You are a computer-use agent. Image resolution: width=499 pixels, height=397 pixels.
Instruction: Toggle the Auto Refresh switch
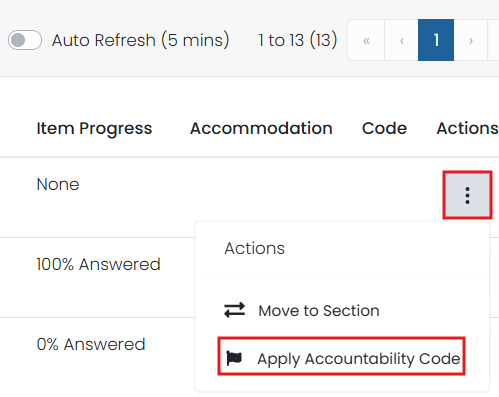(x=25, y=40)
